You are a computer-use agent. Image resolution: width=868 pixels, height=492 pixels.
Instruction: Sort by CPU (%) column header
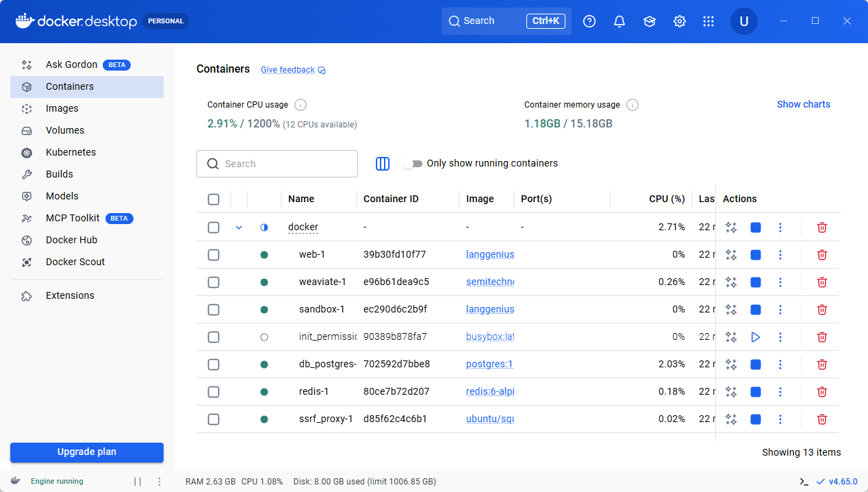[667, 199]
